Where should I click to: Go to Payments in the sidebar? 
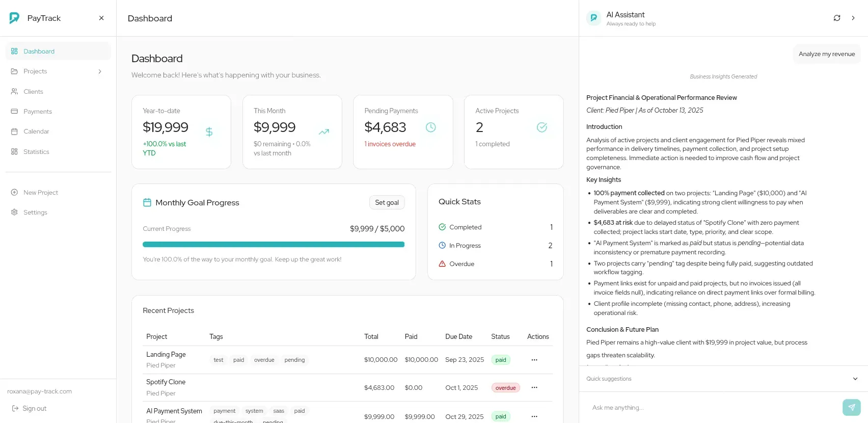[x=38, y=112]
